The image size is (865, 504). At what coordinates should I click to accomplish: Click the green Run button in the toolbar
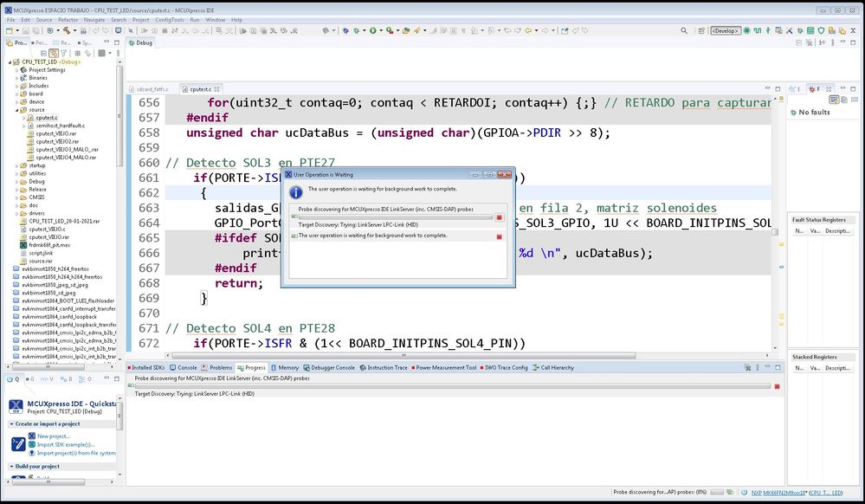(x=373, y=30)
